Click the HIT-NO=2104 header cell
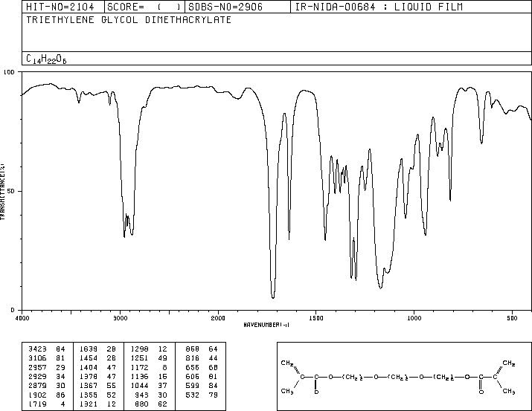 click(x=60, y=7)
